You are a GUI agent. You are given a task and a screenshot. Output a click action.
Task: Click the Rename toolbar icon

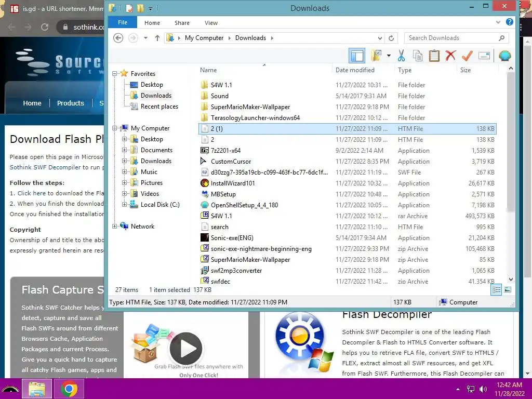[x=484, y=56]
